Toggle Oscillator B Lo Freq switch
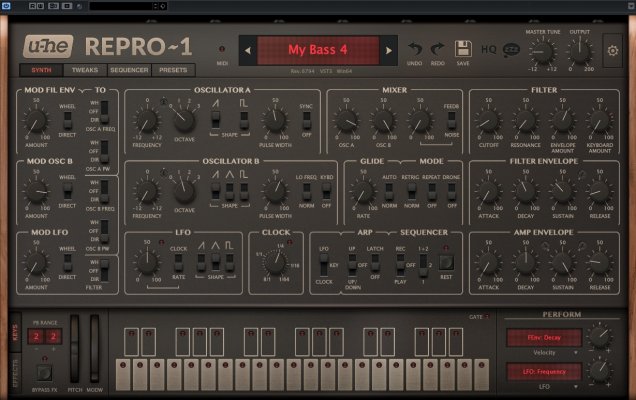Viewport: 636px width, 400px height. [307, 191]
